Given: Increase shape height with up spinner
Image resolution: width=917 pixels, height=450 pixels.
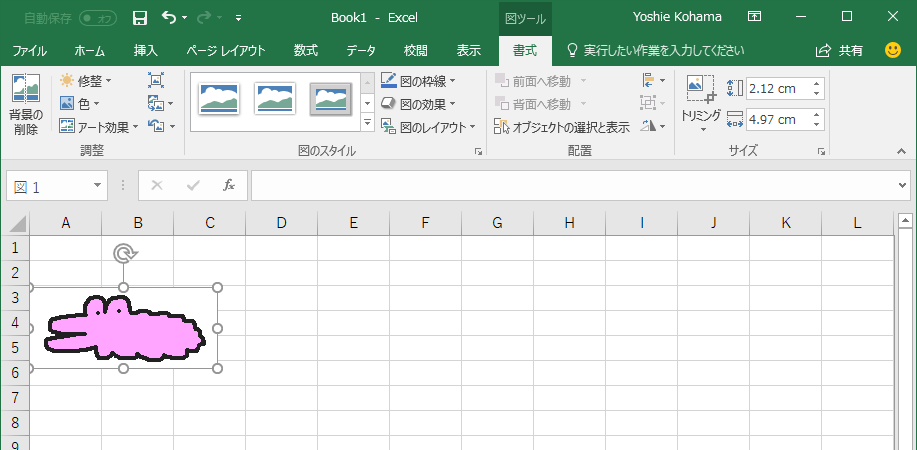Looking at the screenshot, I should point(817,83).
